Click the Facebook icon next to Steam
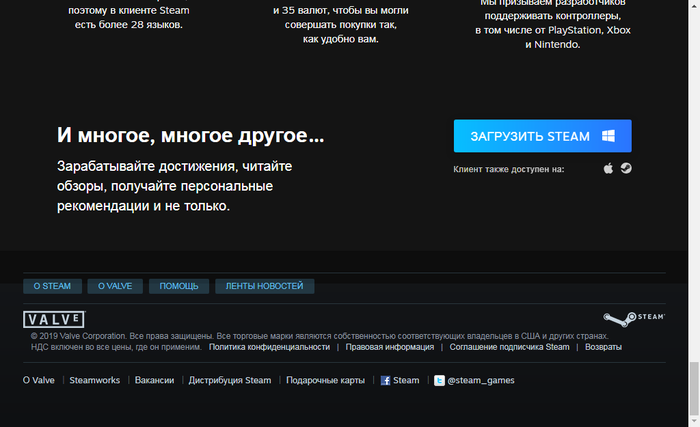700x427 pixels. pyautogui.click(x=385, y=381)
